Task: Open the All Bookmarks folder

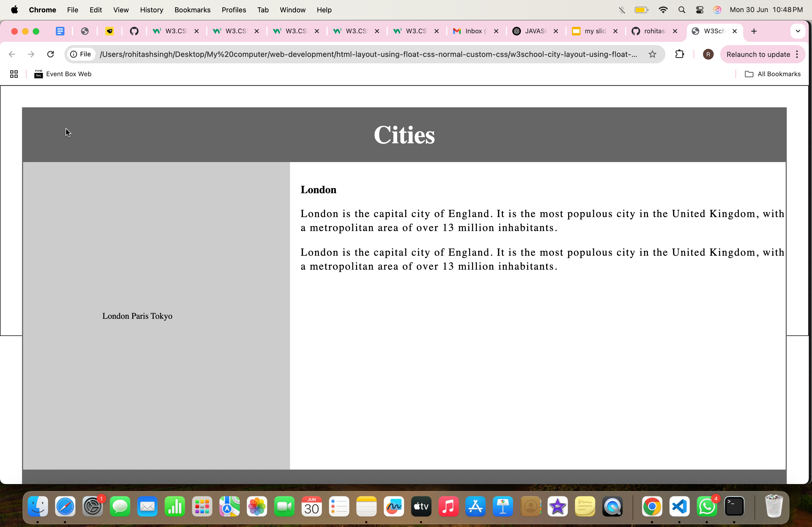Action: point(773,74)
